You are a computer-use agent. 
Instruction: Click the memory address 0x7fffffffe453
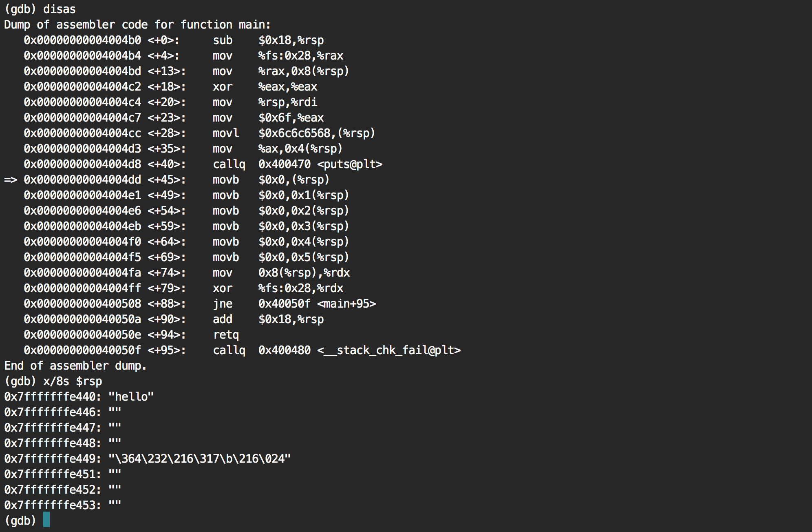52,505
